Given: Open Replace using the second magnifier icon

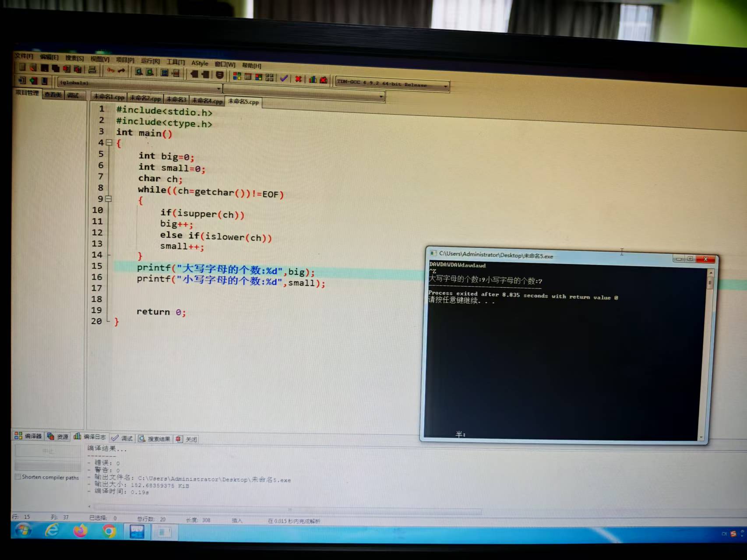Looking at the screenshot, I should pos(150,72).
